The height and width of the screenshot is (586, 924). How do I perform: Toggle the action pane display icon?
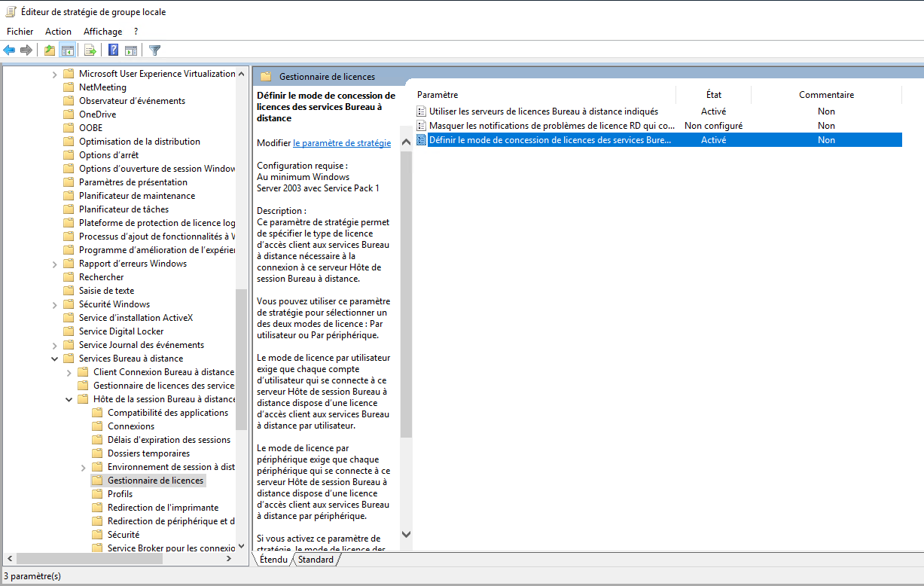pyautogui.click(x=130, y=50)
